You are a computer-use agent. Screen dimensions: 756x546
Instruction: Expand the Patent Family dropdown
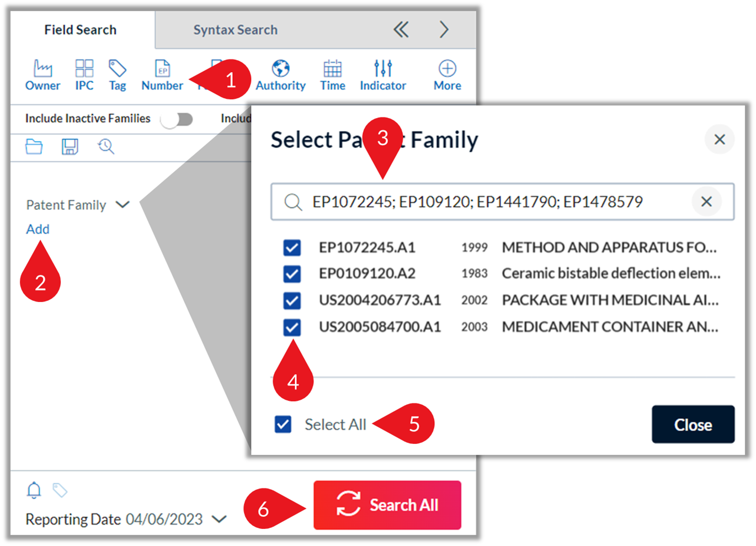(x=123, y=204)
